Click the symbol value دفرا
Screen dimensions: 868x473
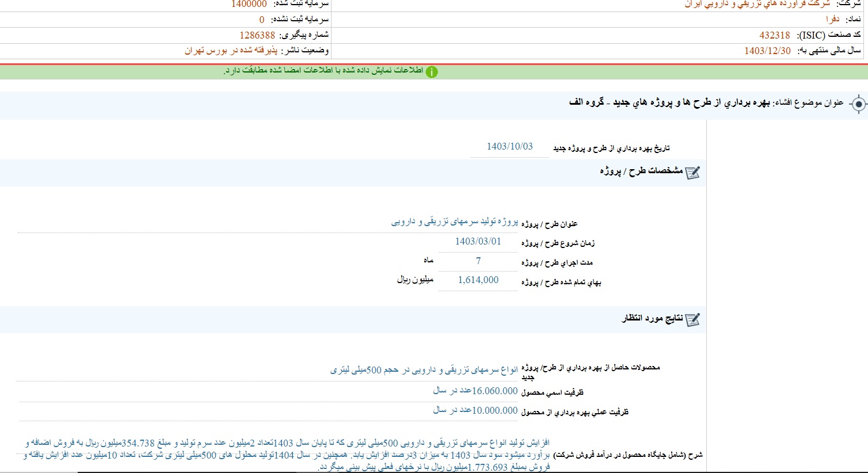832,20
